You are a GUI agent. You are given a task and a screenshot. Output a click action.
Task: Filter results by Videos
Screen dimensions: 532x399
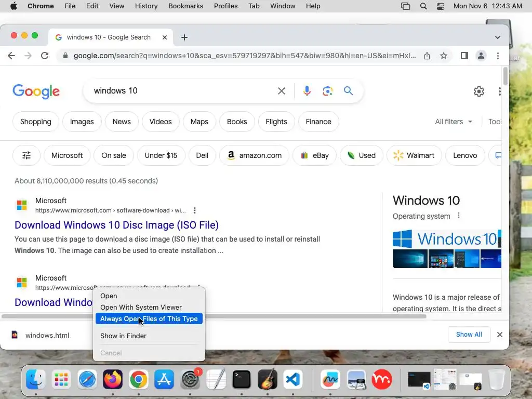pyautogui.click(x=161, y=122)
